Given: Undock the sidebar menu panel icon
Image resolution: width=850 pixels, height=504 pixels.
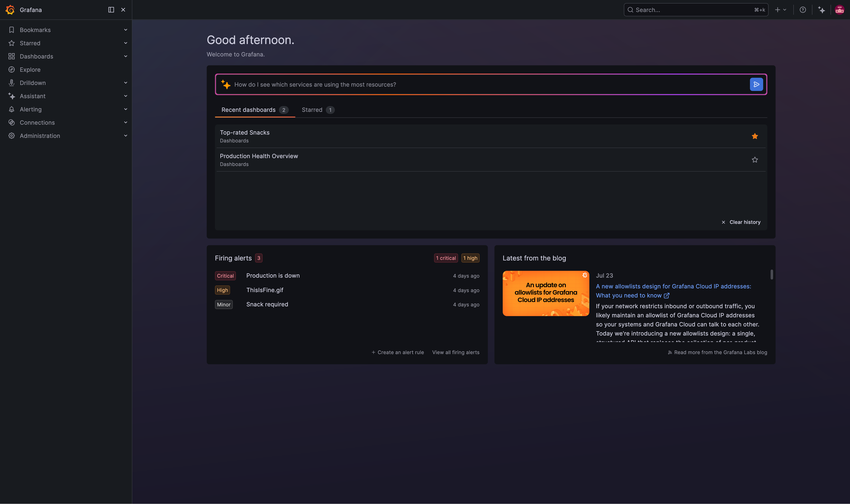Looking at the screenshot, I should tap(111, 10).
